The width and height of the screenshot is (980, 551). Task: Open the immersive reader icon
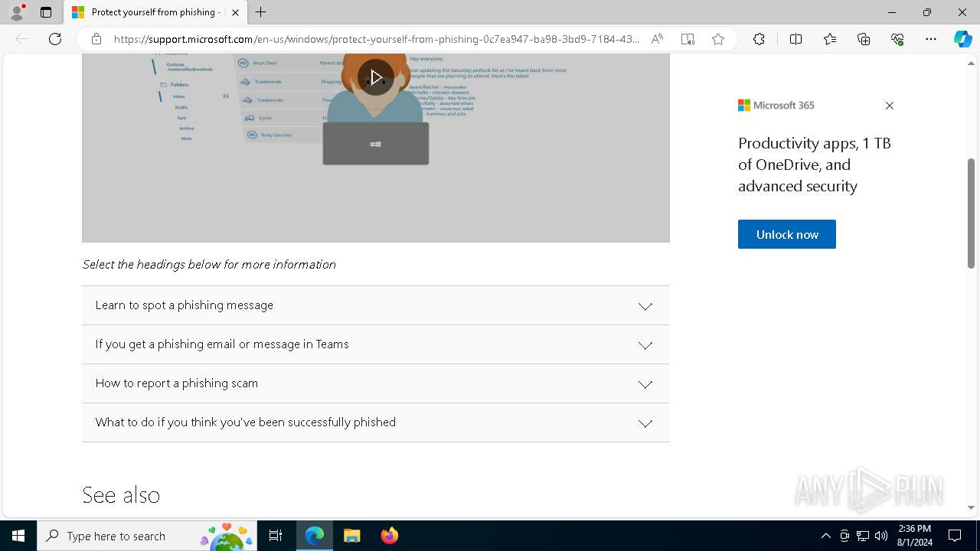[x=688, y=39]
